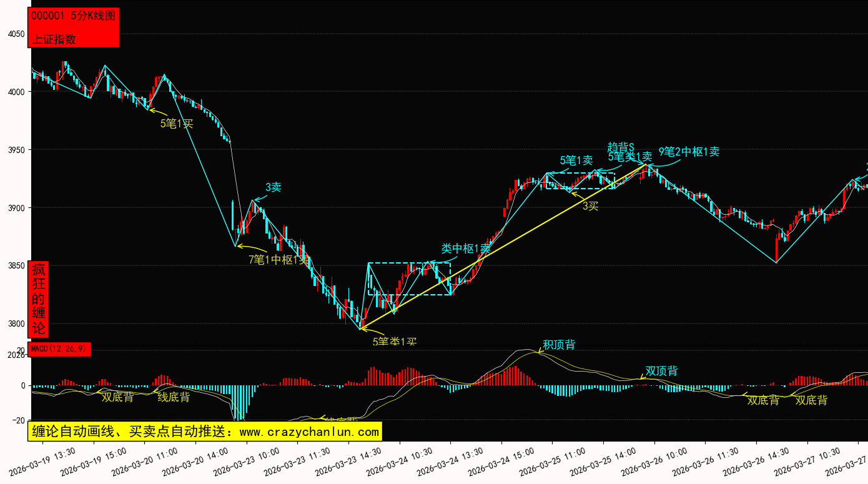Click the 上证指数 index name label

point(54,39)
